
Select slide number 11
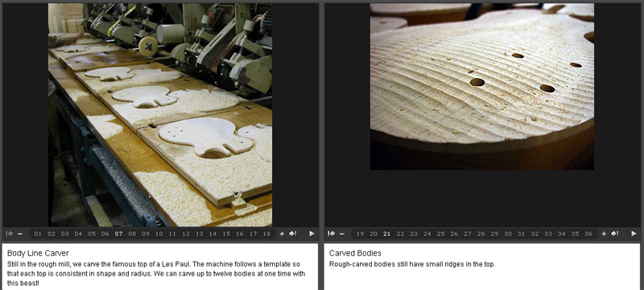coord(172,234)
